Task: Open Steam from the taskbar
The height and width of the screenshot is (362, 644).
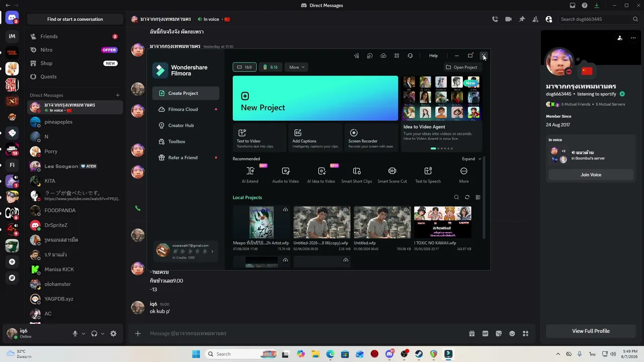Action: (x=419, y=354)
